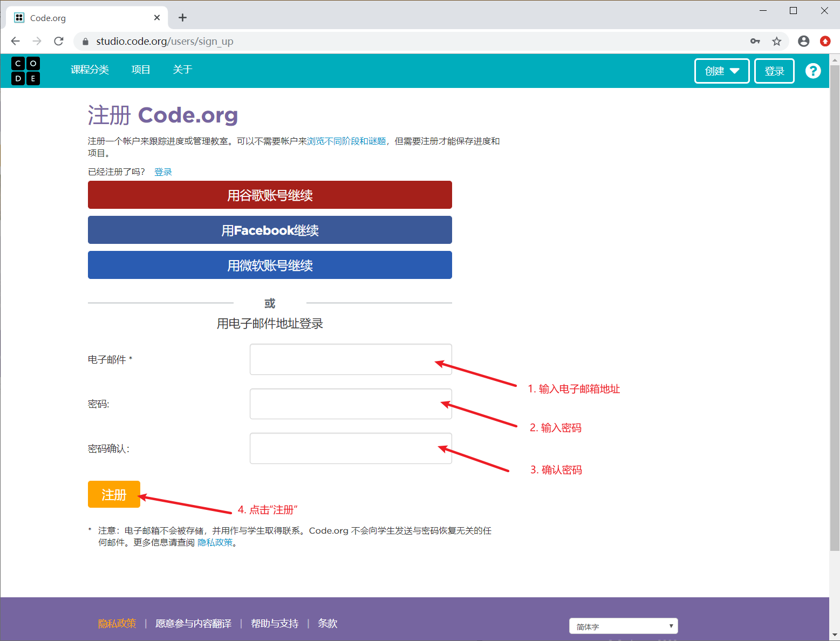Expand the 创建 dropdown in header

click(x=722, y=71)
